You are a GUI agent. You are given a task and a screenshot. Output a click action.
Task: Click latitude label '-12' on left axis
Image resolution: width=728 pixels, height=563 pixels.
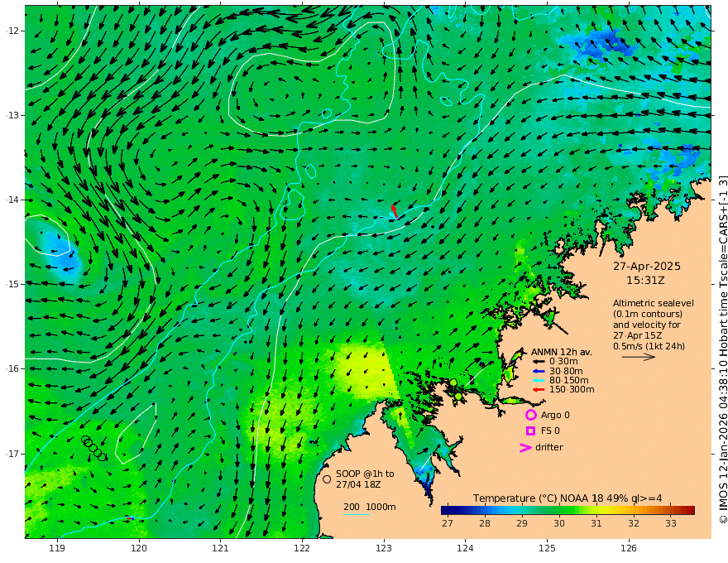click(12, 31)
